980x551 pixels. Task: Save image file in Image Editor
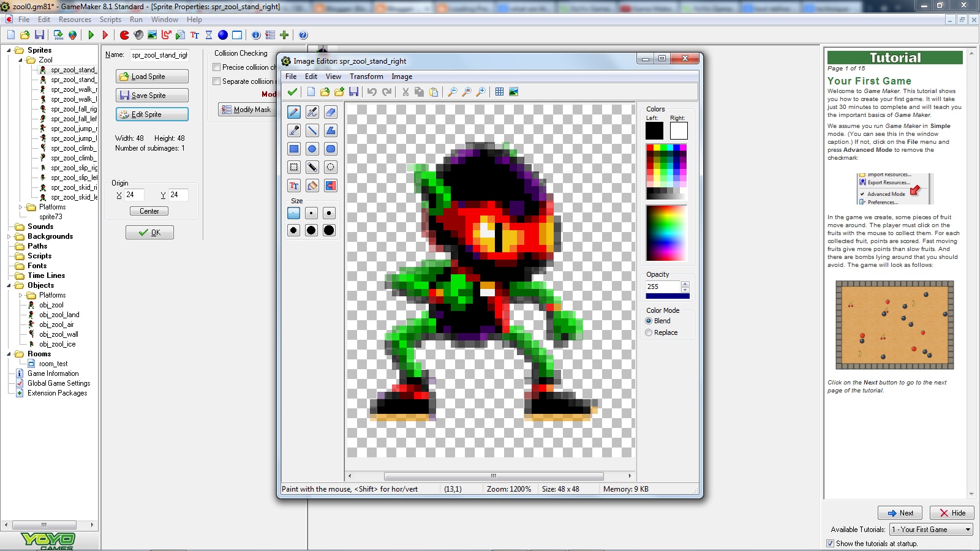(353, 92)
